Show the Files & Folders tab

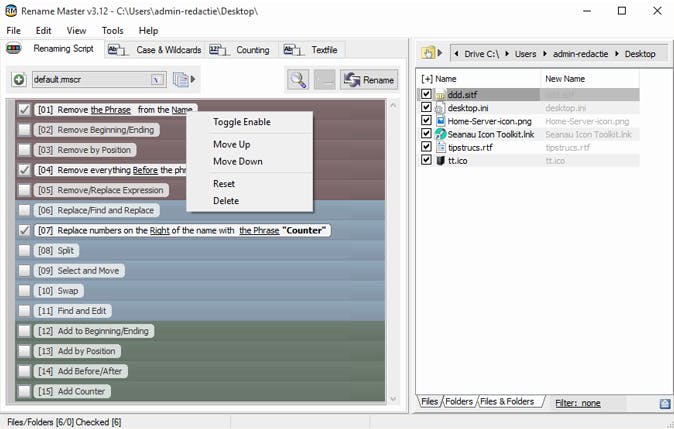point(507,401)
